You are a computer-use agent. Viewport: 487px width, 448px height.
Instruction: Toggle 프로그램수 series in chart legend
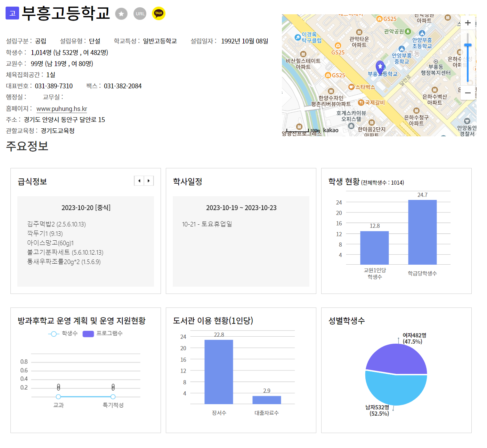(103, 334)
